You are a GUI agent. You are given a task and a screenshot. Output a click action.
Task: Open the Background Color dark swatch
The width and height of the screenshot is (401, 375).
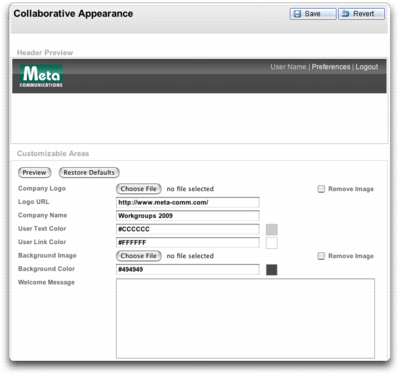(272, 270)
